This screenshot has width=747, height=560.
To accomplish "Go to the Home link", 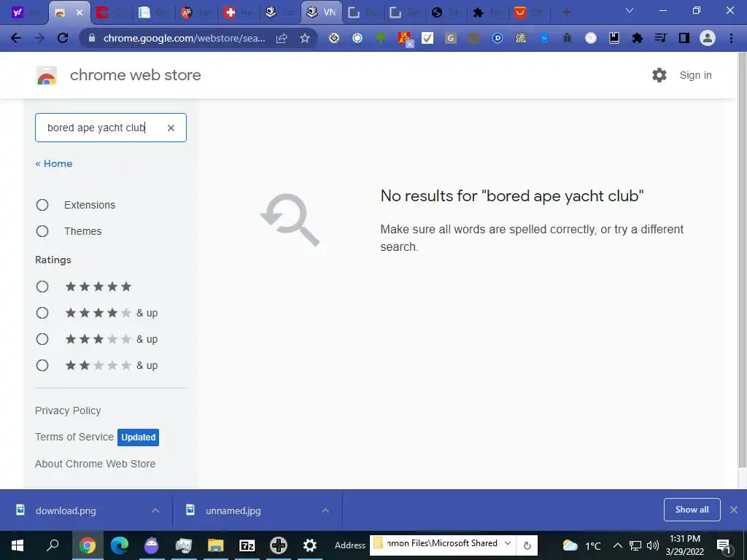I will (54, 163).
